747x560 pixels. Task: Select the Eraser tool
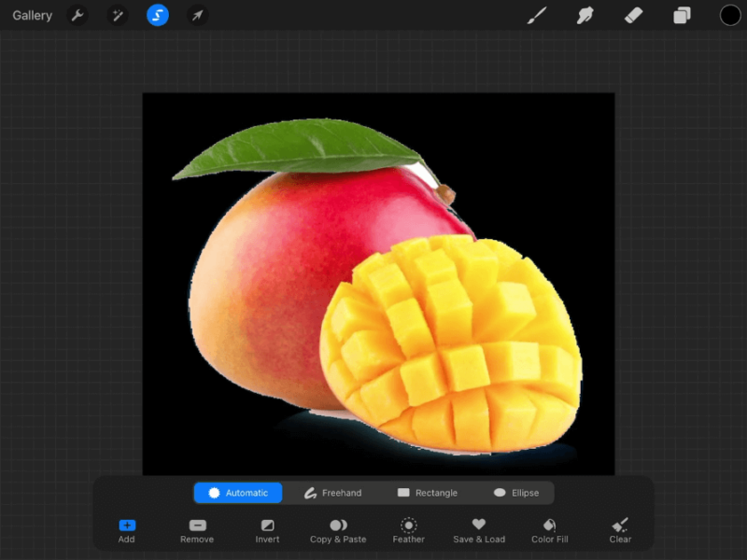click(x=633, y=15)
